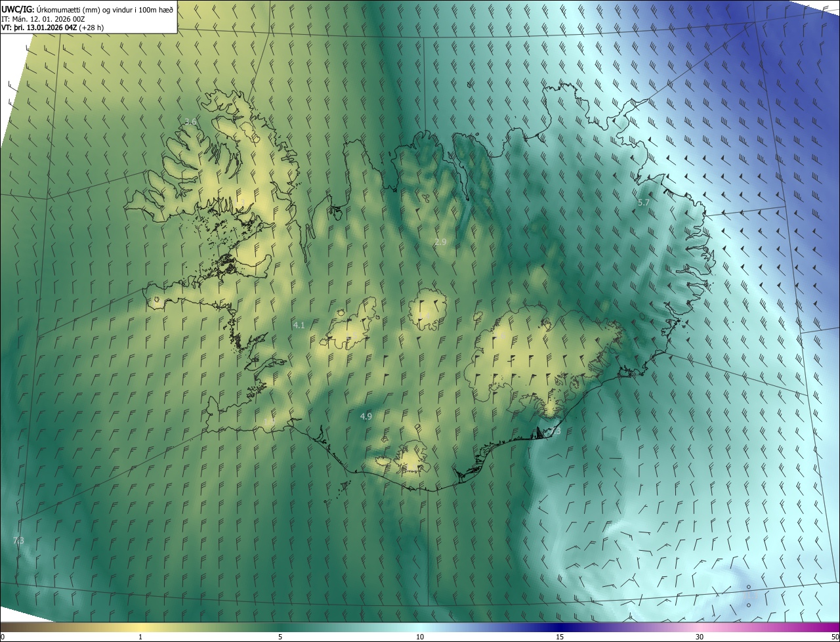Screen dimensions: 840x642
Task: Click the 'VT: Þri. 13.01.2026 04Z (+28 h)' line
Action: click(52, 28)
